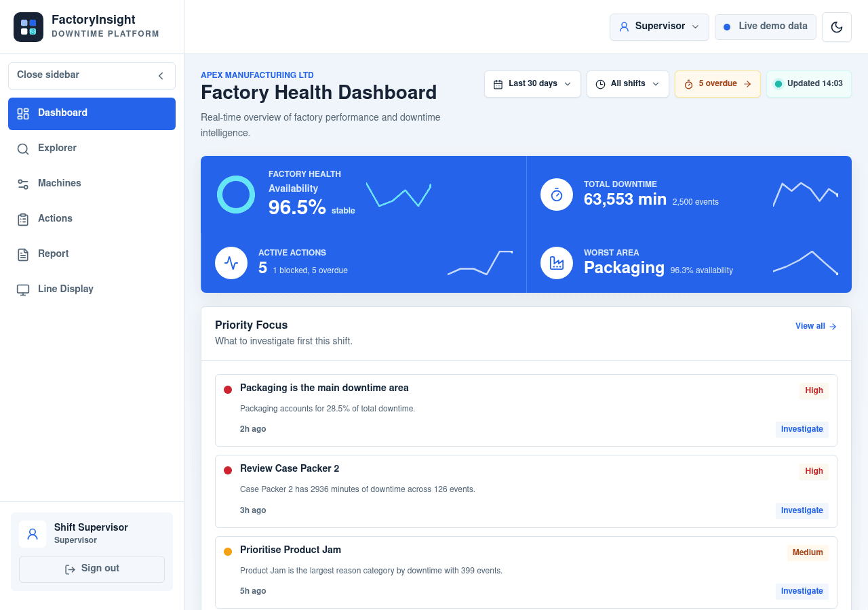Click the Live demo data indicator
Image resolution: width=868 pixels, height=610 pixels.
tap(766, 27)
